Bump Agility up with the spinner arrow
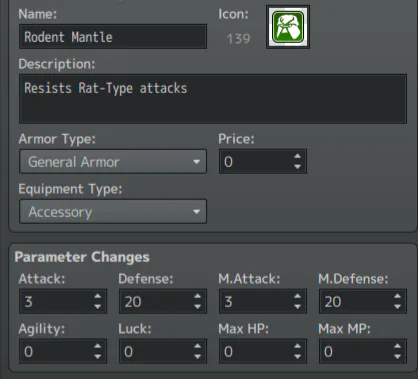Screen dimensions: 418x379 pos(97,346)
